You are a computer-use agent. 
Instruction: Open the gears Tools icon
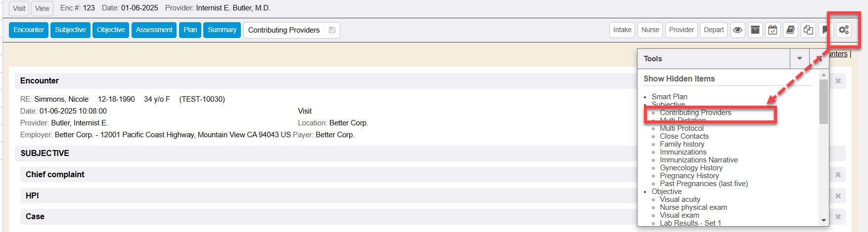pos(844,30)
